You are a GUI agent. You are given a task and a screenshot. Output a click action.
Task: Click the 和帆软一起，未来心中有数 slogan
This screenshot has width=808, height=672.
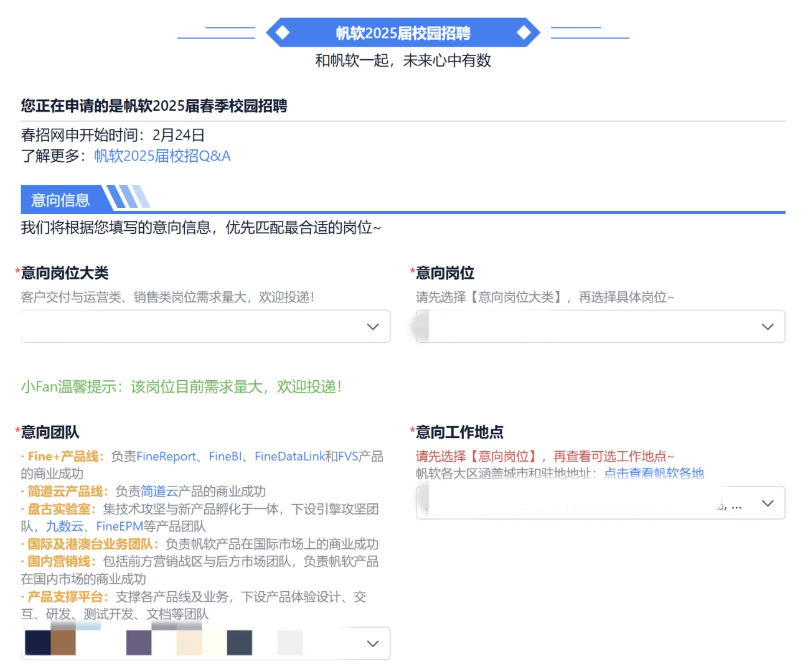403,60
